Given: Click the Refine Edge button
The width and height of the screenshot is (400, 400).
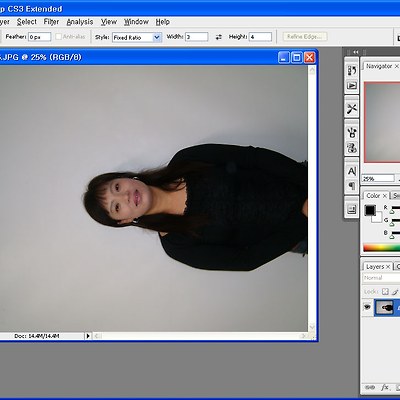Looking at the screenshot, I should (305, 37).
